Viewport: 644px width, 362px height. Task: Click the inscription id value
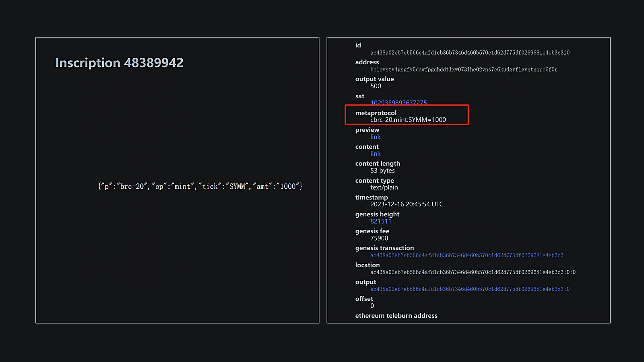(470, 53)
